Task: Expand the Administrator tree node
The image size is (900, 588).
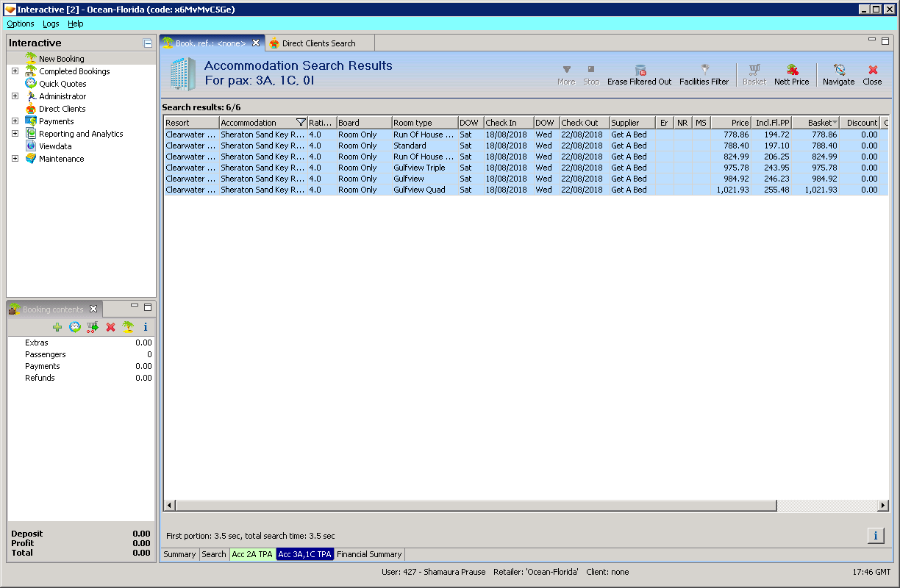Action: pos(15,96)
